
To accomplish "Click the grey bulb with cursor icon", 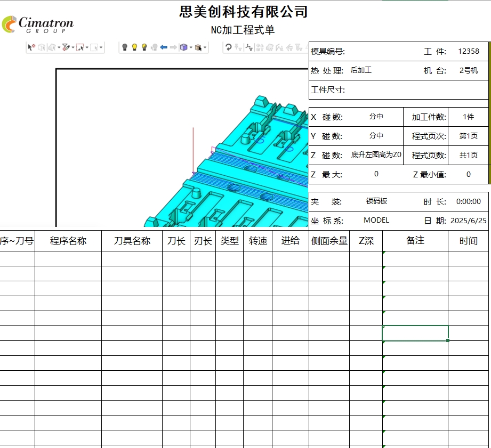I will [154, 47].
